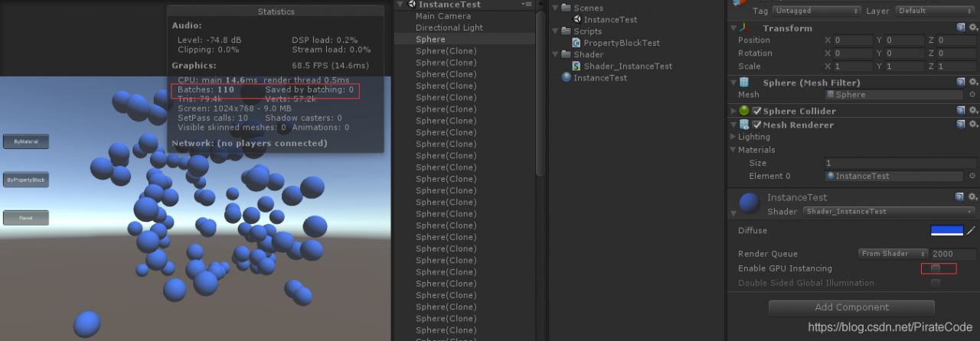Click the Position X input field
980x341 pixels.
tap(853, 40)
